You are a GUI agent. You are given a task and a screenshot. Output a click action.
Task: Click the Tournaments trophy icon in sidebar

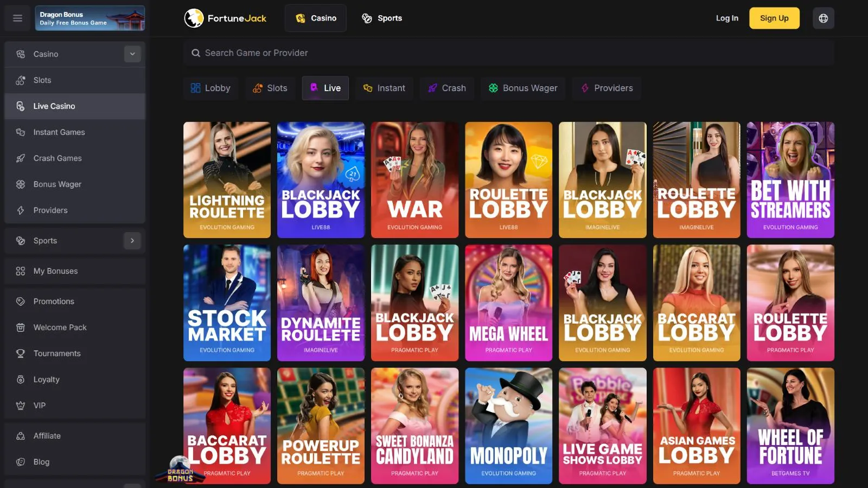coord(21,354)
